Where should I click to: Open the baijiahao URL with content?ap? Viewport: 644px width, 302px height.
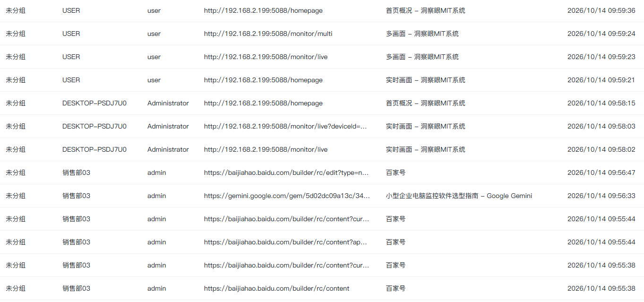[x=286, y=242]
